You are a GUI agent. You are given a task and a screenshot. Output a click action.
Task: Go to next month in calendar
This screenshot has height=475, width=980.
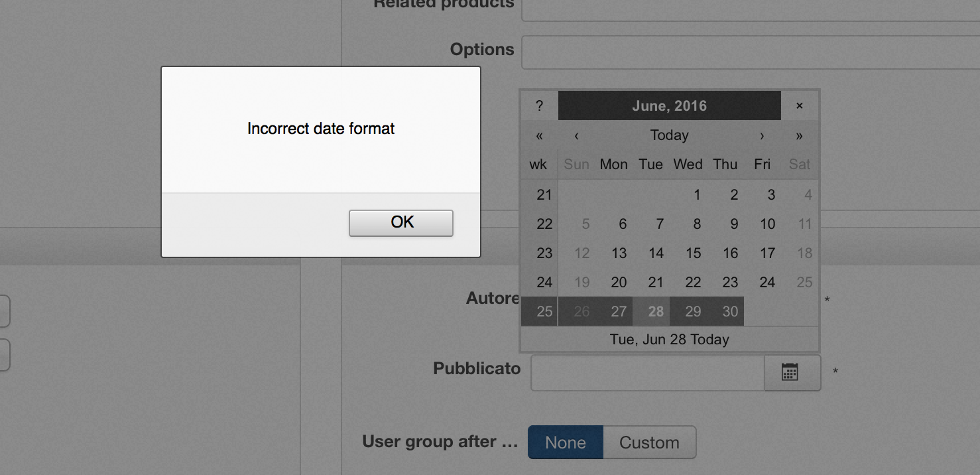[x=762, y=135]
